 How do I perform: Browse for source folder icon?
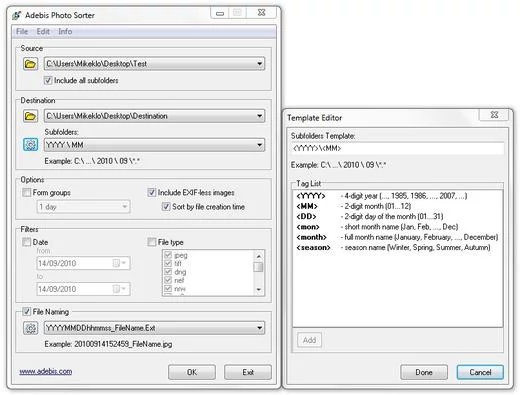pyautogui.click(x=30, y=64)
